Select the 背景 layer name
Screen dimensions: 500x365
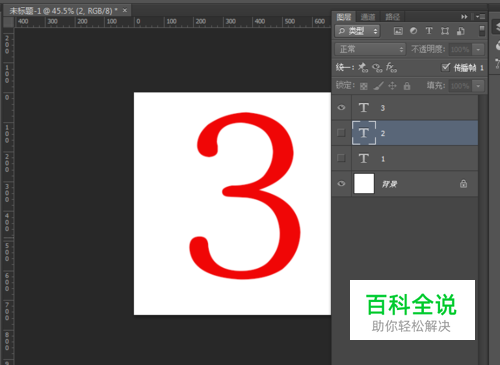click(389, 184)
